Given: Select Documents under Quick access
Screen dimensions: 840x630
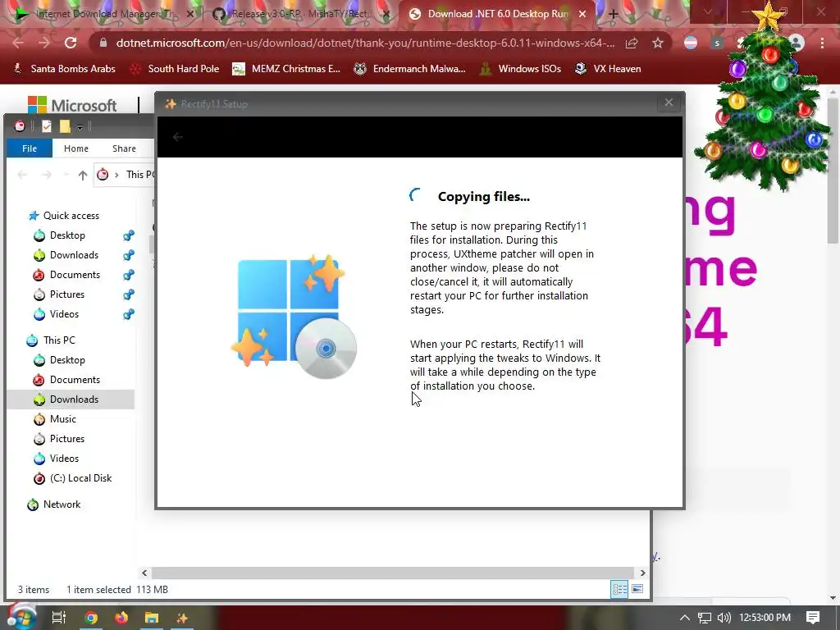Looking at the screenshot, I should pos(75,275).
